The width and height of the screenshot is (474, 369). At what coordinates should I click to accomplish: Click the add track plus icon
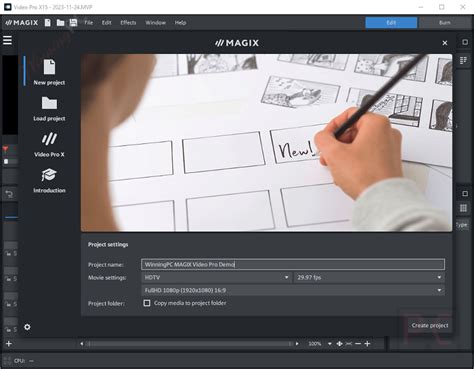click(x=9, y=344)
